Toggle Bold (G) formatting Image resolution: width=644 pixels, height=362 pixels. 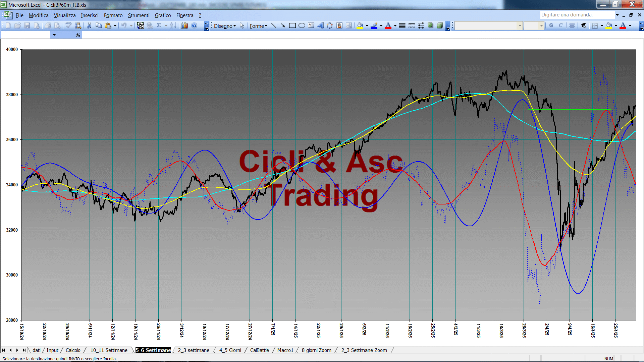551,25
